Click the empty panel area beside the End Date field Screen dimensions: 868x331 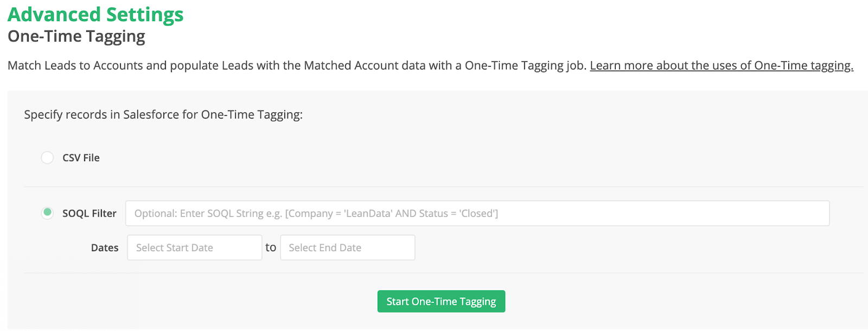[x=624, y=247]
